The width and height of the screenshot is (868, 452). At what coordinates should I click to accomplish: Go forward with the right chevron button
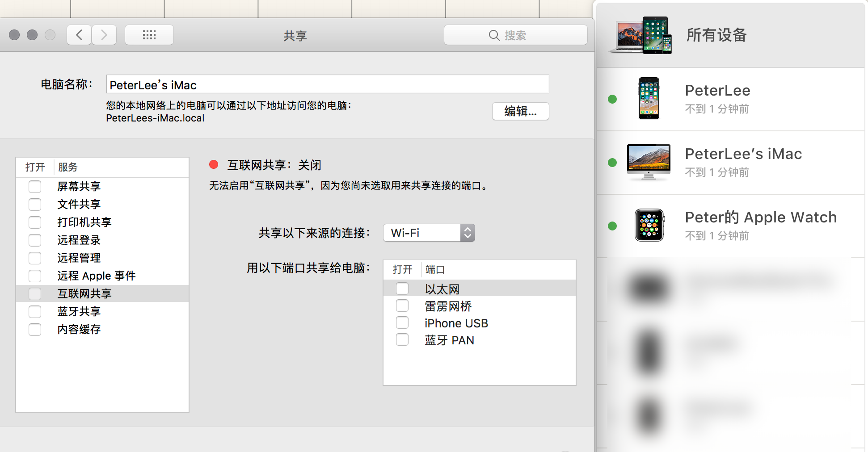[x=104, y=35]
